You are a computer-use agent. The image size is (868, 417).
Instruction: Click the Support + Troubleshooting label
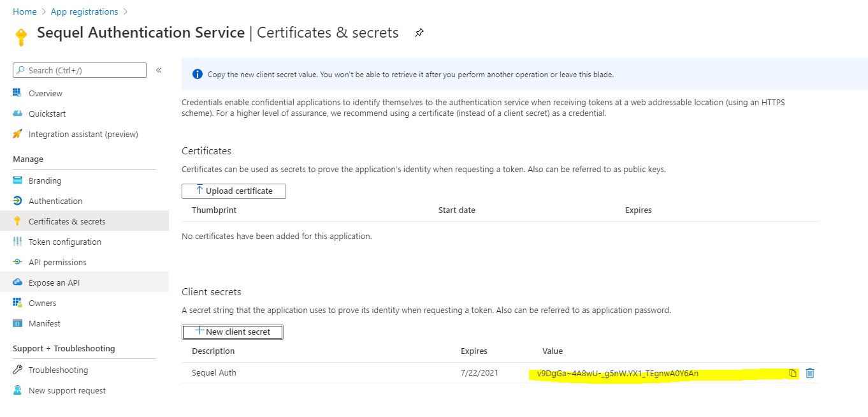tap(64, 348)
